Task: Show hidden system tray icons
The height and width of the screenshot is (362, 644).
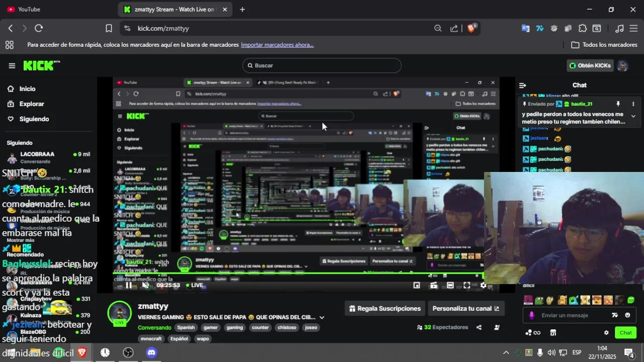Action: click(506, 352)
